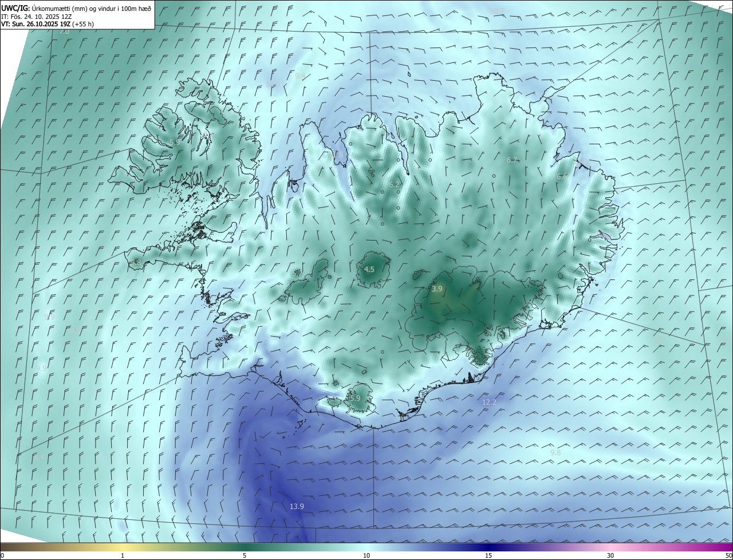Click the 1 tick on the color scale
Image resolution: width=733 pixels, height=560 pixels.
tap(123, 555)
